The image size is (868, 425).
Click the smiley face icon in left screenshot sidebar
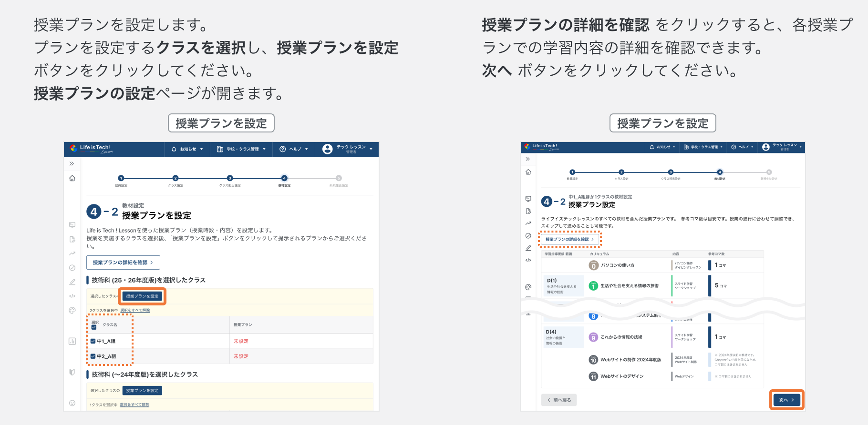pyautogui.click(x=72, y=403)
